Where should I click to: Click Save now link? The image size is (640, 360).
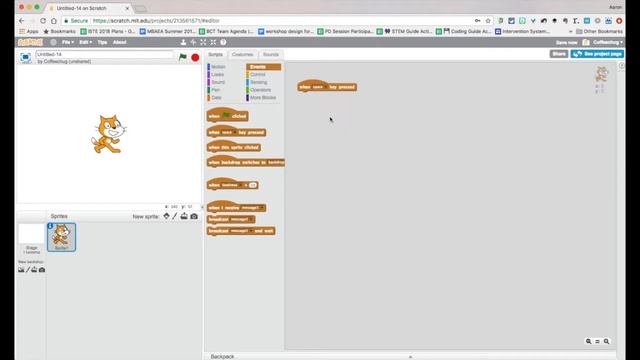[566, 42]
